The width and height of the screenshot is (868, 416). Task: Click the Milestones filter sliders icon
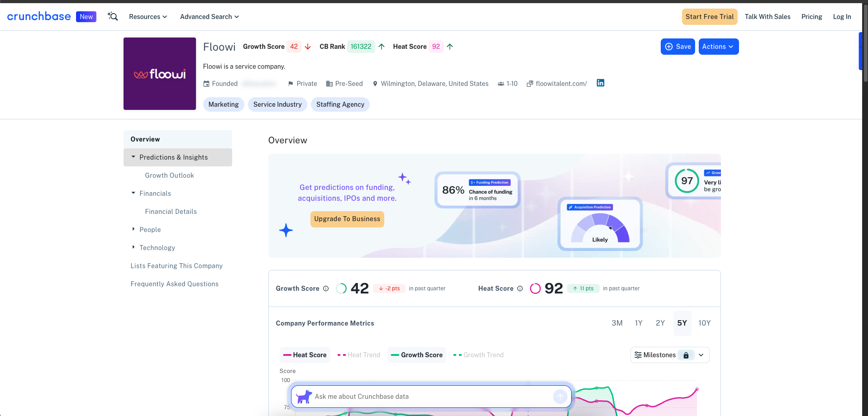tap(638, 355)
